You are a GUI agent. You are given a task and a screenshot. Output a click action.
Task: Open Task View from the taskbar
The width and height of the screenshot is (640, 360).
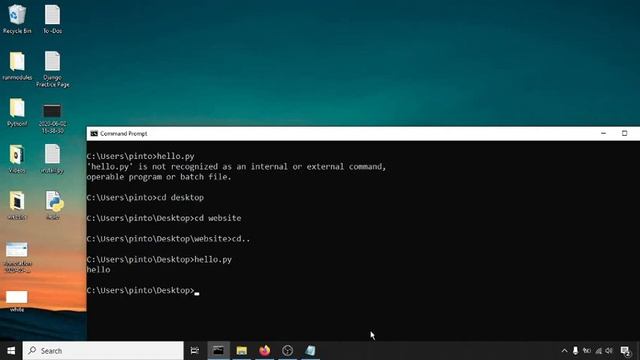[x=195, y=351]
